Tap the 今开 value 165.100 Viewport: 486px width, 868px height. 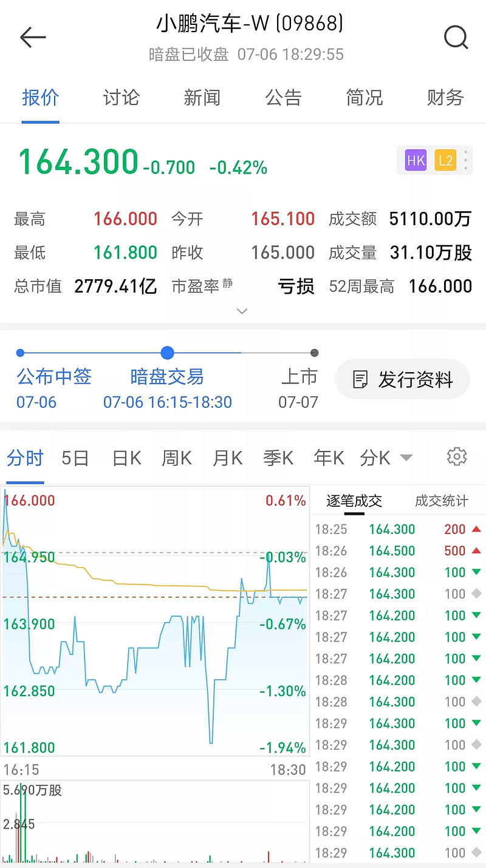pos(283,219)
